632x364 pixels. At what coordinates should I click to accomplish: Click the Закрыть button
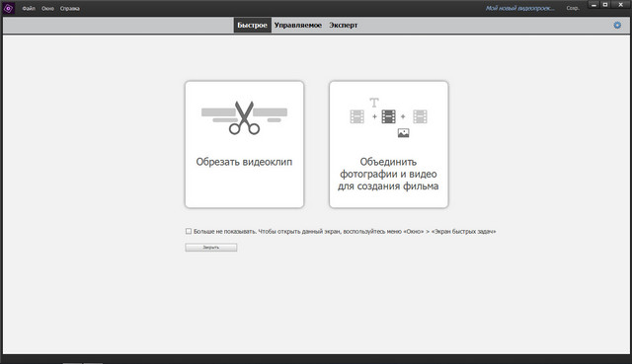pos(210,248)
